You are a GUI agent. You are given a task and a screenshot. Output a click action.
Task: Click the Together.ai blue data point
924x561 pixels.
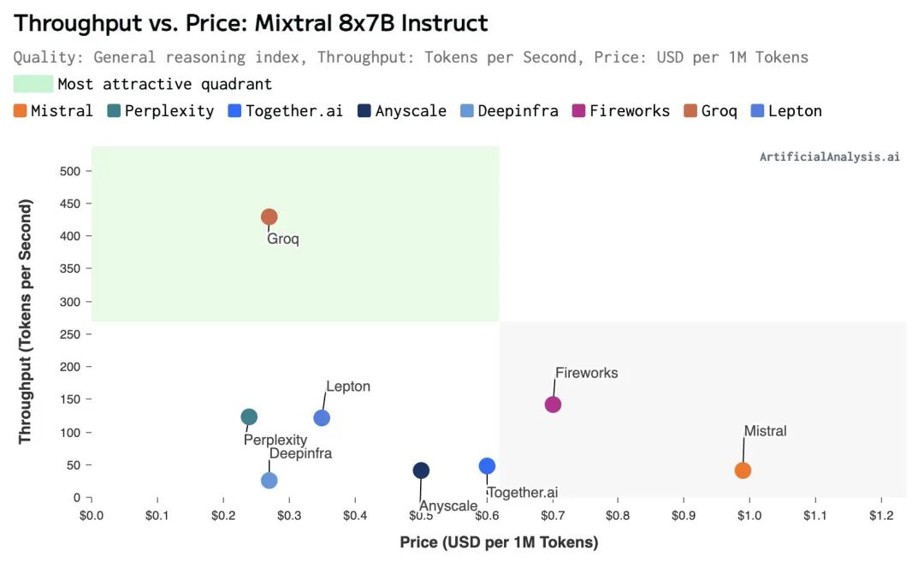click(x=487, y=466)
